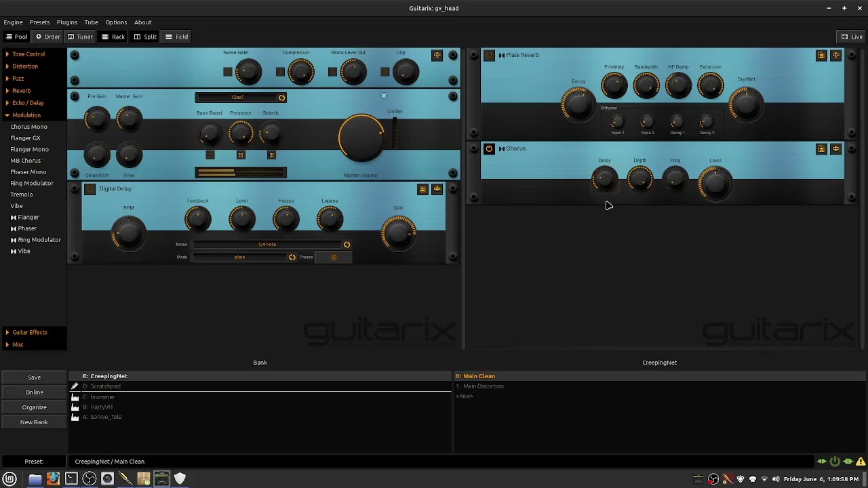The image size is (868, 488).
Task: Open the About menu
Action: point(142,22)
